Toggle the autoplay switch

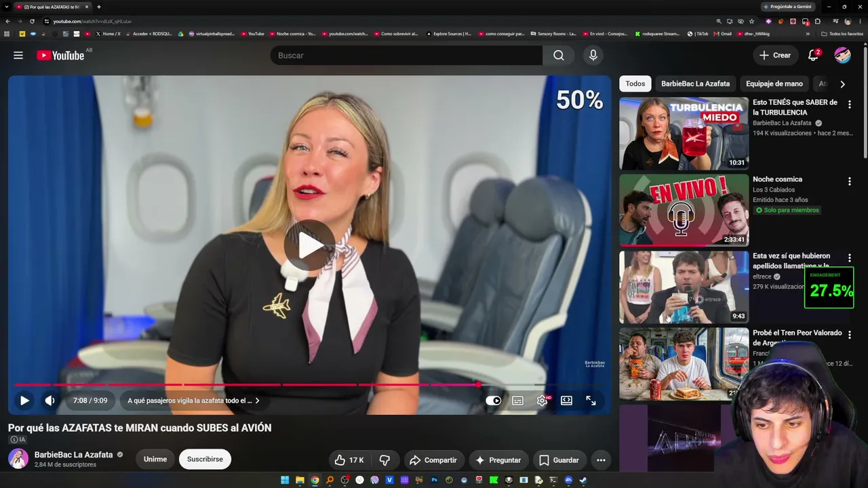pos(493,401)
